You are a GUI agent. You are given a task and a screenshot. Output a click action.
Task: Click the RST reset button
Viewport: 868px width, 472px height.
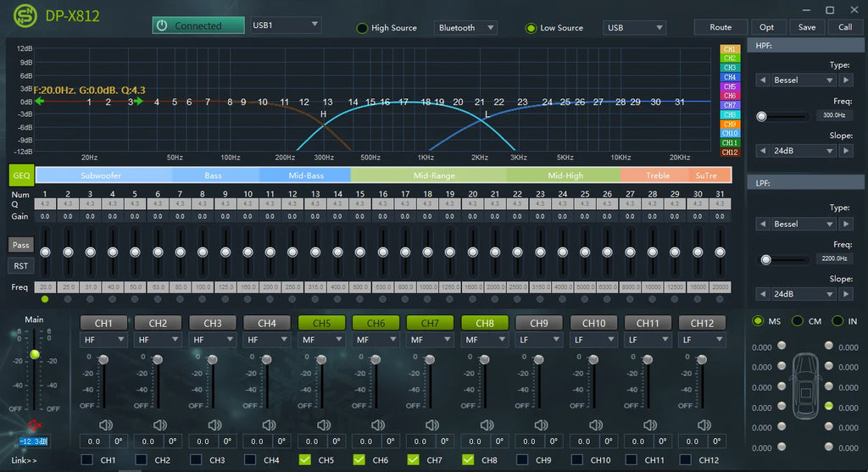tap(20, 266)
